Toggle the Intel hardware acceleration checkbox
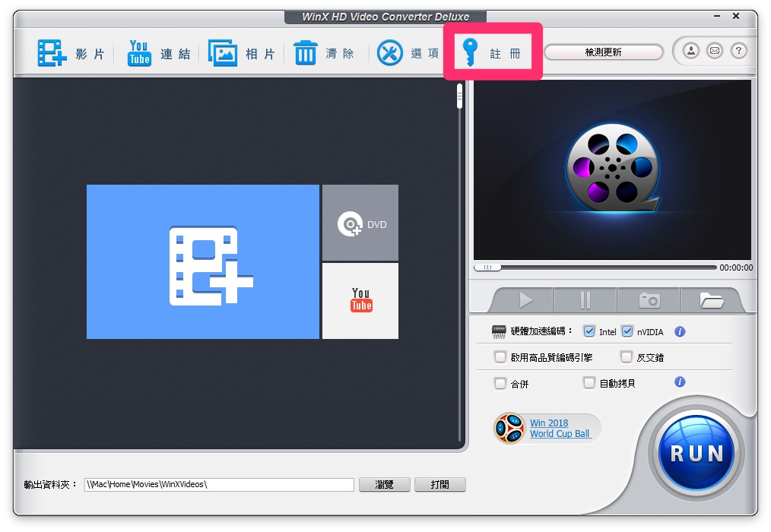Screen dimensions: 771x532 click(589, 331)
